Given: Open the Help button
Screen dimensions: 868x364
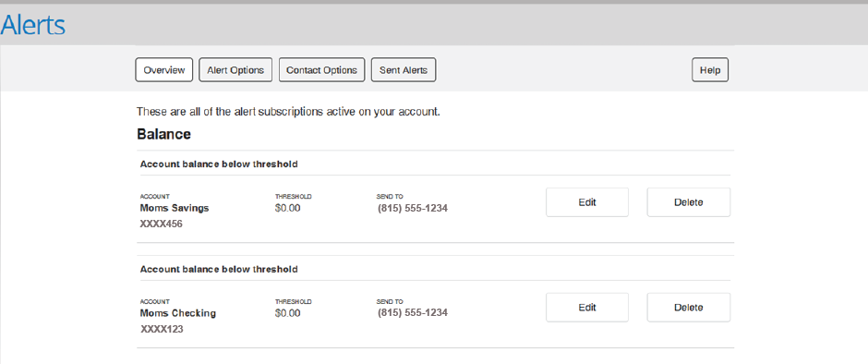Looking at the screenshot, I should [710, 70].
